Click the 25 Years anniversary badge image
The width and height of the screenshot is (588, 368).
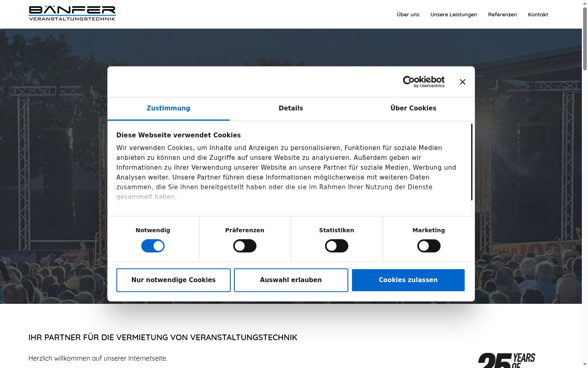(507, 360)
